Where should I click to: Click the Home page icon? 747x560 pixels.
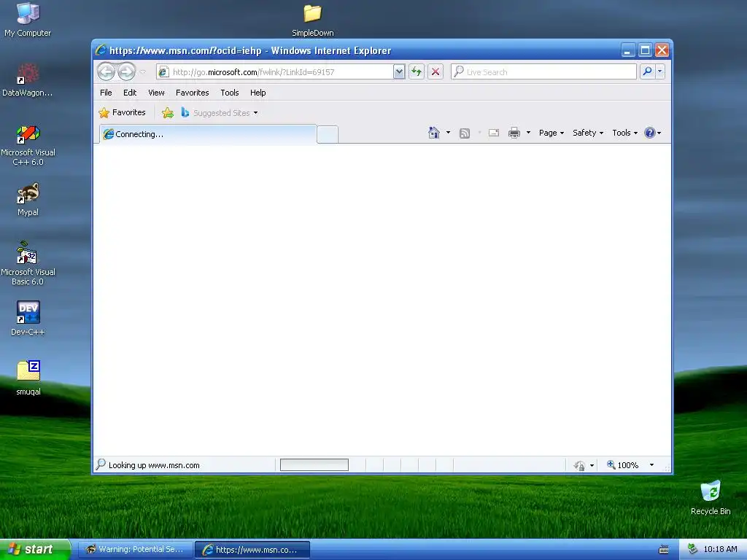(433, 133)
